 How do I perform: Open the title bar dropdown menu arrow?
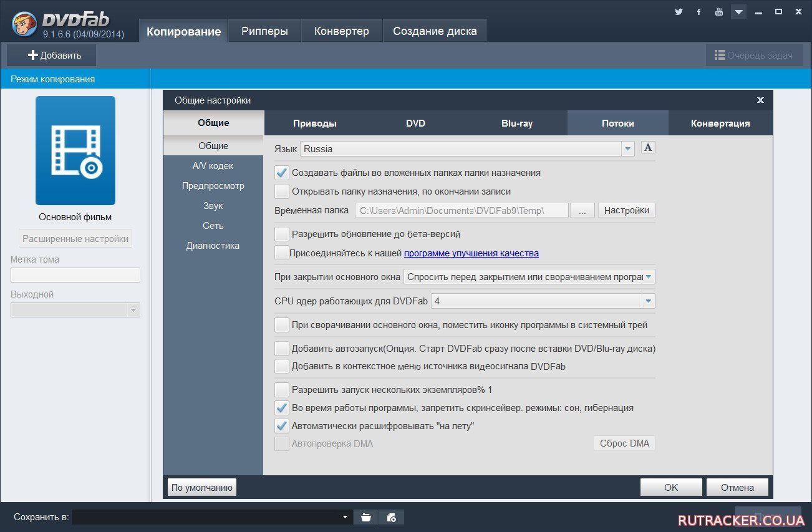(739, 12)
